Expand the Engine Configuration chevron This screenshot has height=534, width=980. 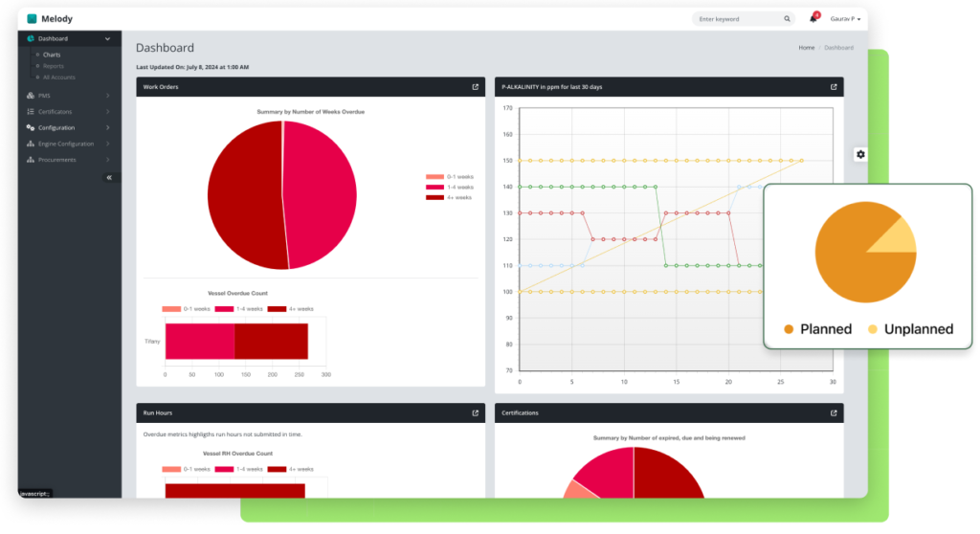pos(107,144)
